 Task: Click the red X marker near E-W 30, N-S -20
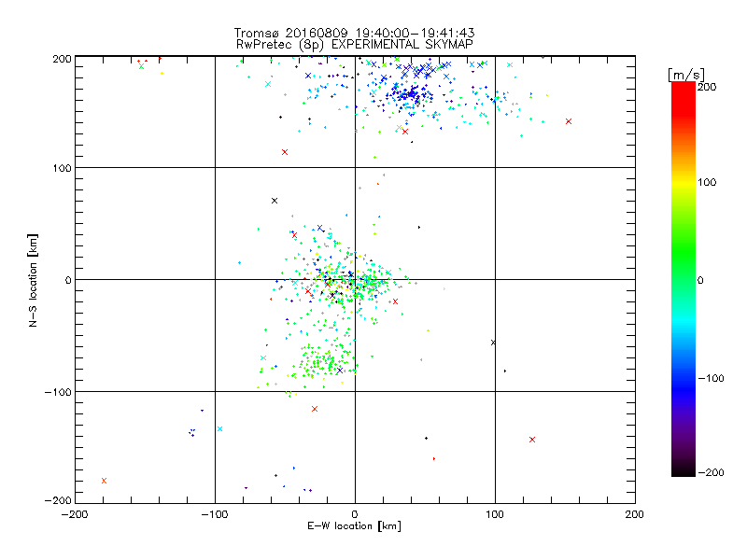coord(395,301)
